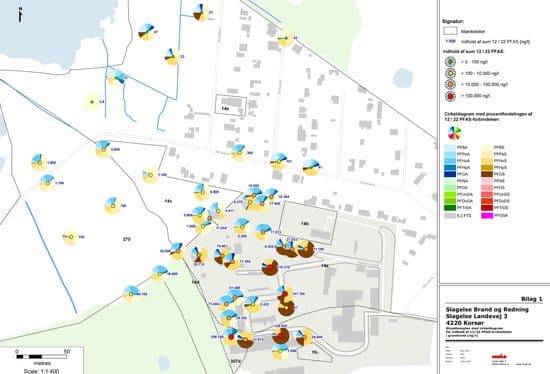Select the pie chart beside label 795

click(x=112, y=206)
